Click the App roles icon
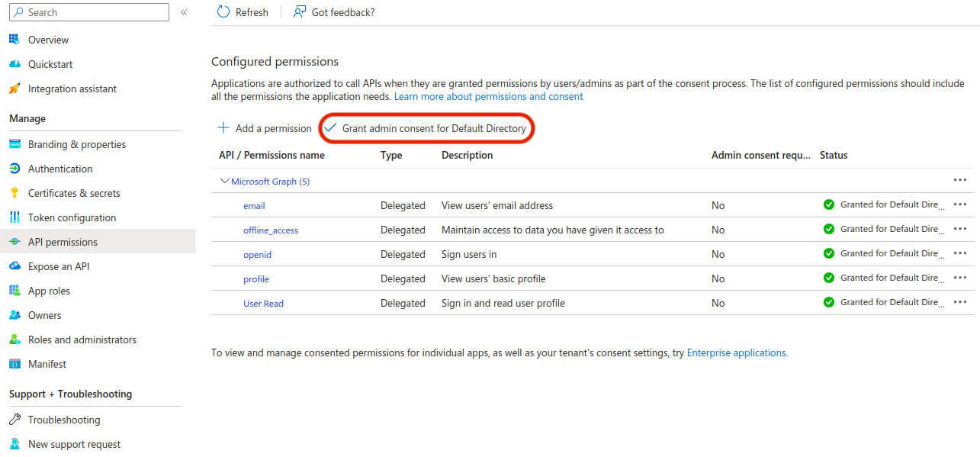This screenshot has width=980, height=457. point(14,291)
